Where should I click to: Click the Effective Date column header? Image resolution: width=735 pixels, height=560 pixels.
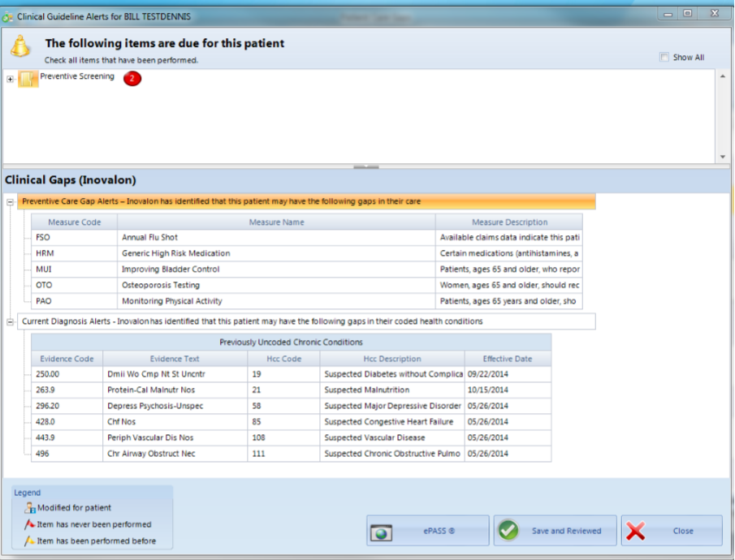508,359
